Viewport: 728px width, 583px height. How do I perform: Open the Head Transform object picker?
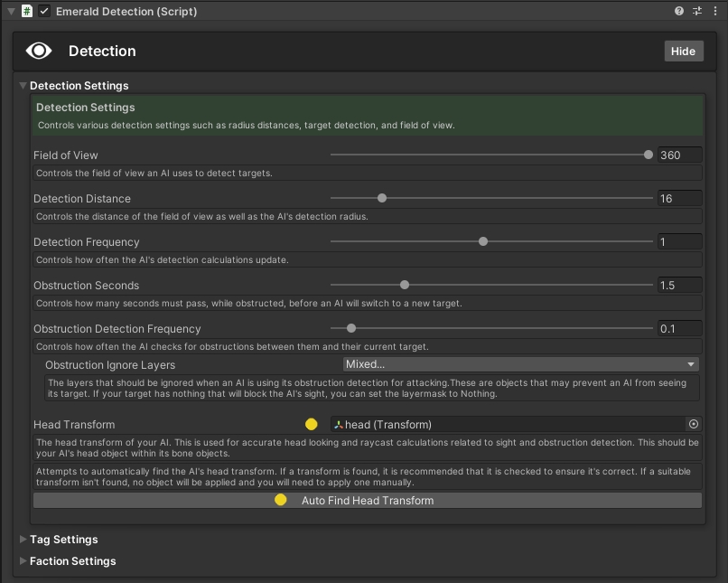[694, 424]
